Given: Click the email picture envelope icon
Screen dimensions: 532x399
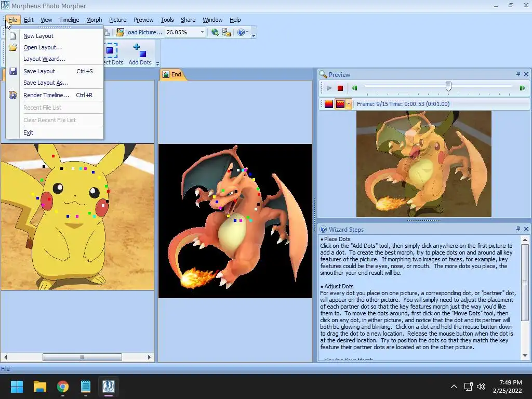Looking at the screenshot, I should (x=227, y=32).
